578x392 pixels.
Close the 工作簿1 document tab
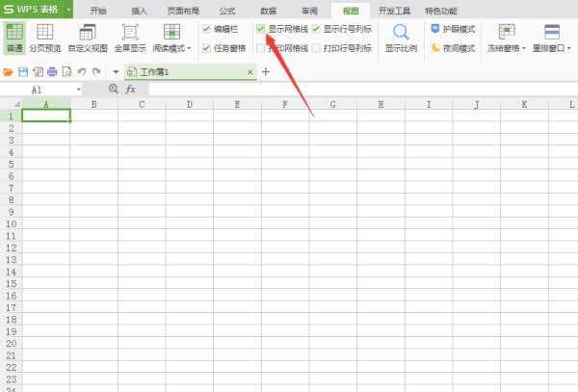point(250,72)
